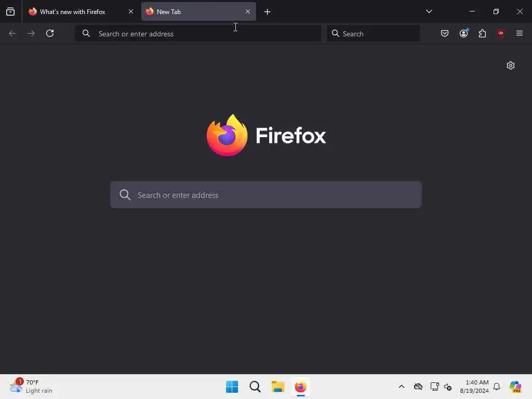
Task: Save page to Pocket
Action: coord(445,33)
